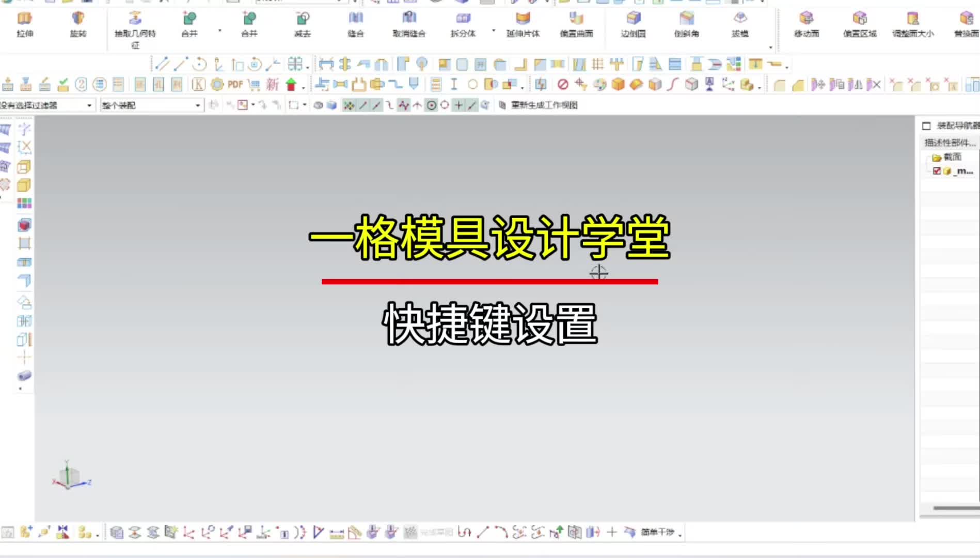980x558 pixels.
Task: Expand the dropdown arrow beside 合并
Action: click(x=220, y=29)
